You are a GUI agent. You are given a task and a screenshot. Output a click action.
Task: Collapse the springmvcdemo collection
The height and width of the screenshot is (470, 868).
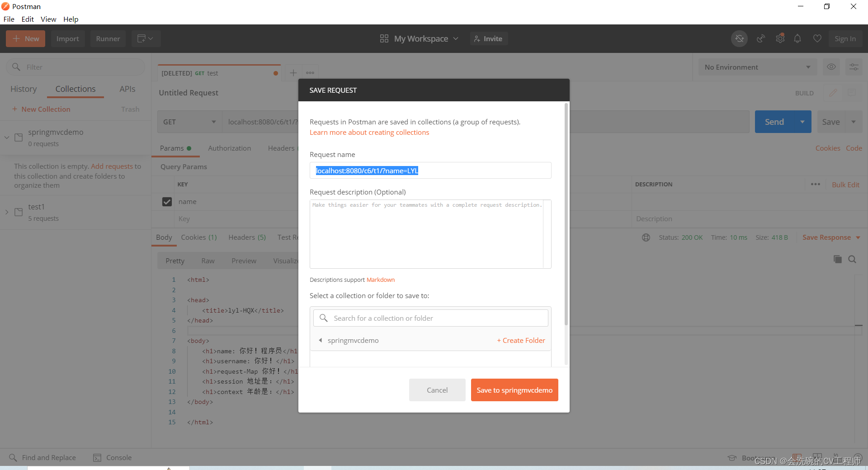coord(7,138)
